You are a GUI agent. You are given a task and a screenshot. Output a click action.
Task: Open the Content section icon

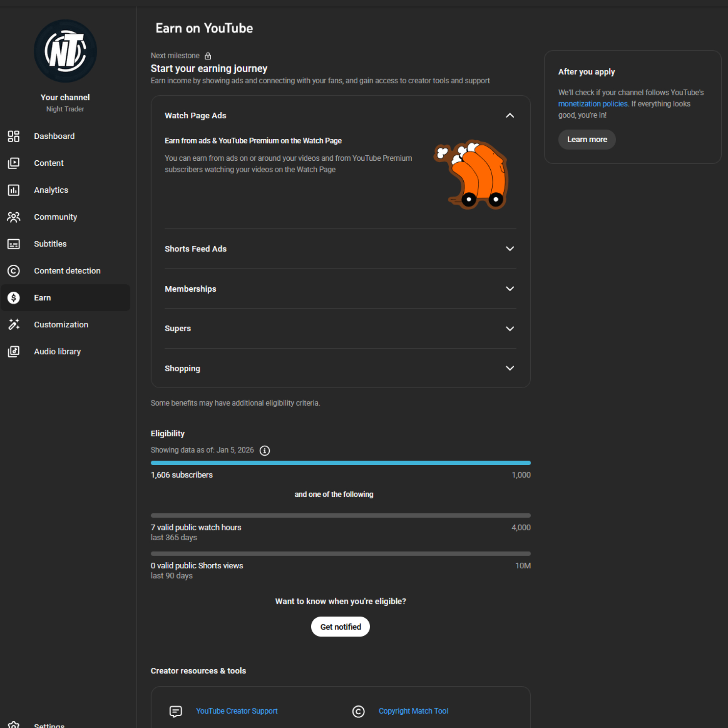(x=14, y=163)
